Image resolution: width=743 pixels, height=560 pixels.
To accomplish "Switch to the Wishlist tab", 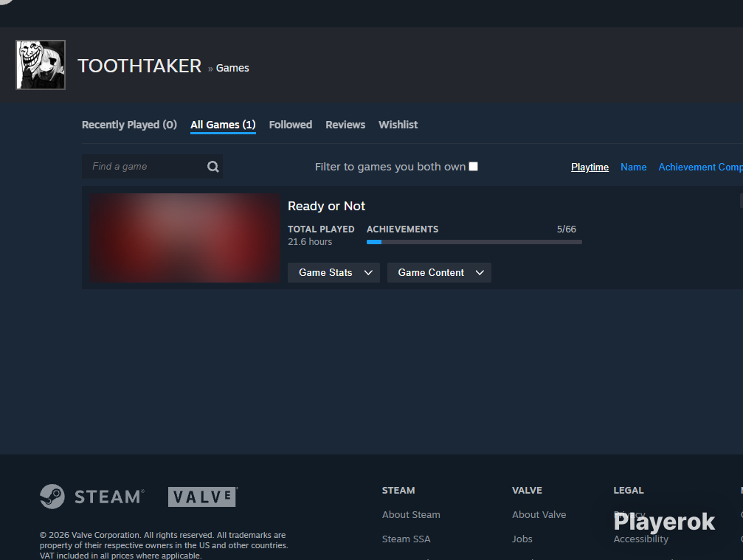I will coord(398,125).
